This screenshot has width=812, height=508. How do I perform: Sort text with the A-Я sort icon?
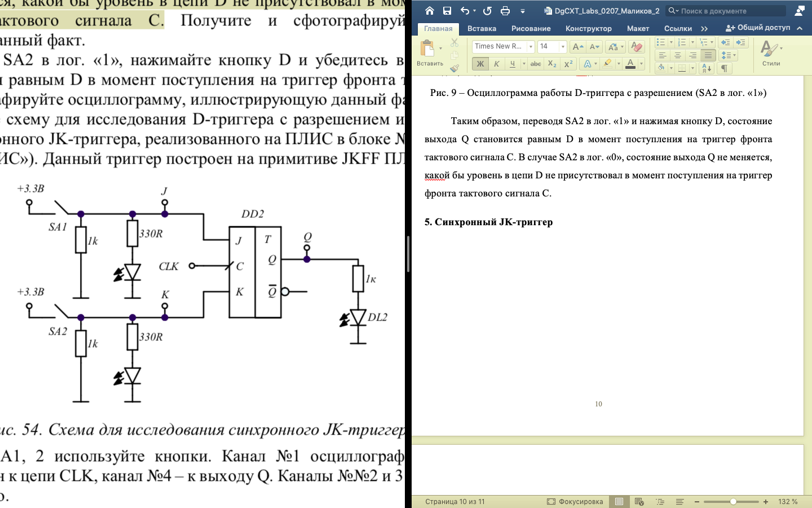point(706,68)
